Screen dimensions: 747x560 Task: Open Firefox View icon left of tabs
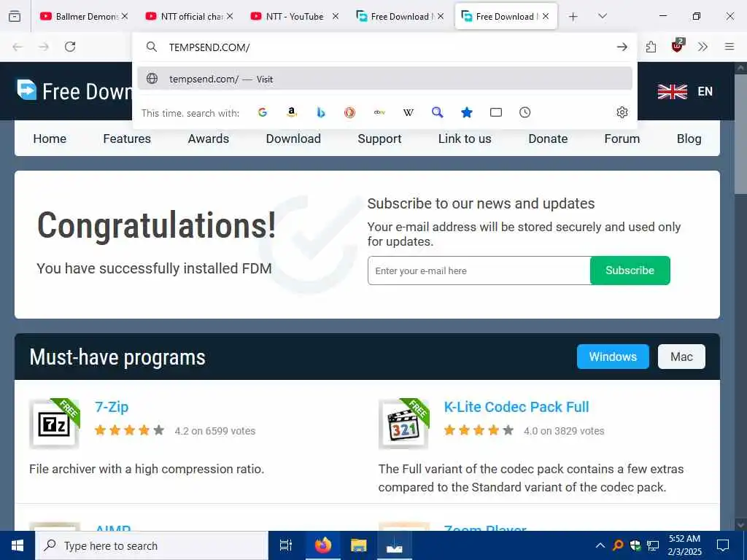click(x=15, y=16)
